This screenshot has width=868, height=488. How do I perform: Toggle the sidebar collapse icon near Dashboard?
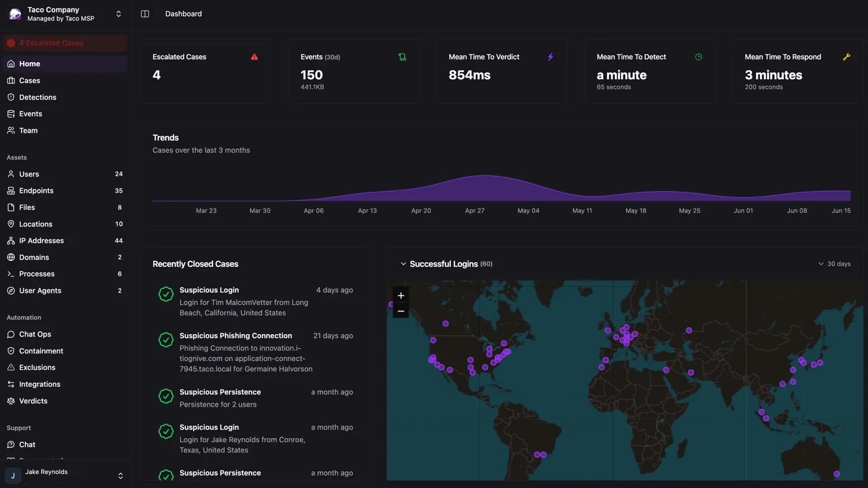(145, 13)
